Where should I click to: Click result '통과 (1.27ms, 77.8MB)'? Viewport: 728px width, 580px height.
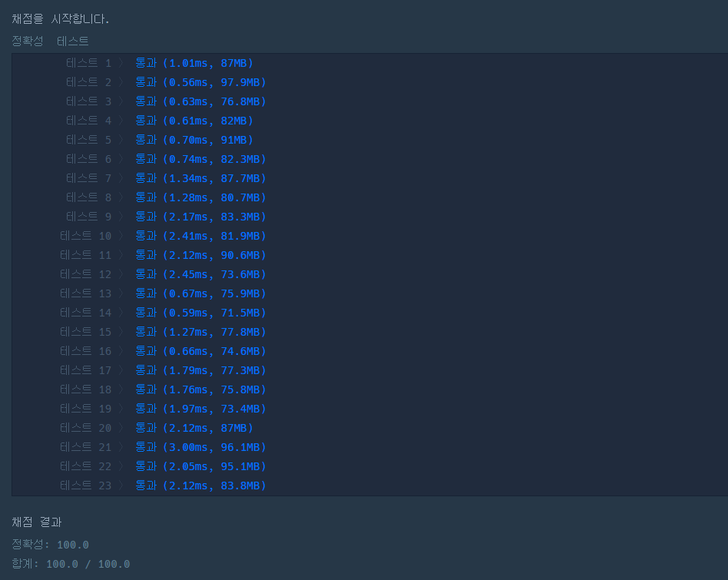pyautogui.click(x=200, y=332)
